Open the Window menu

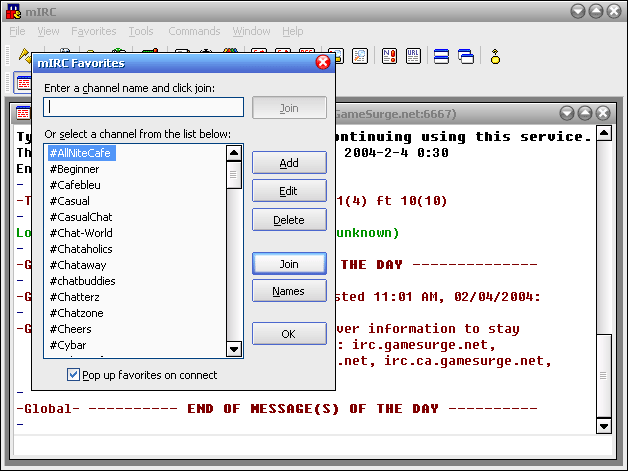(252, 31)
